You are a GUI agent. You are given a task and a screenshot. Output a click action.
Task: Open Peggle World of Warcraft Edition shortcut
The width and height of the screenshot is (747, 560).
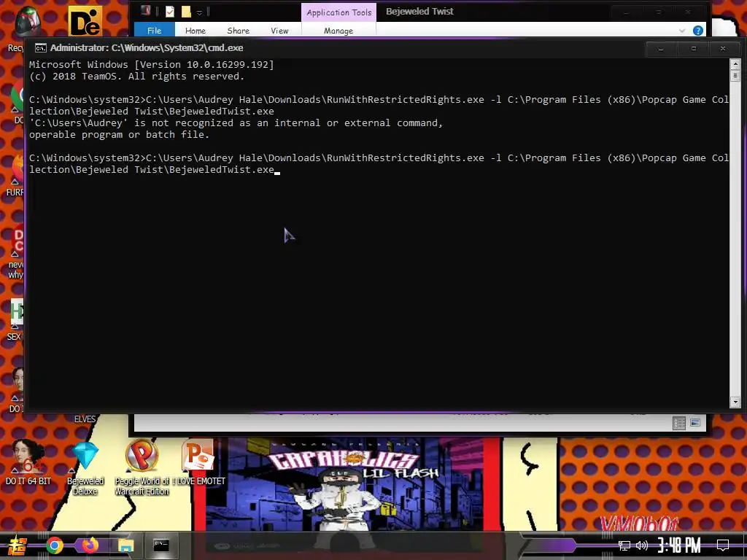(142, 467)
